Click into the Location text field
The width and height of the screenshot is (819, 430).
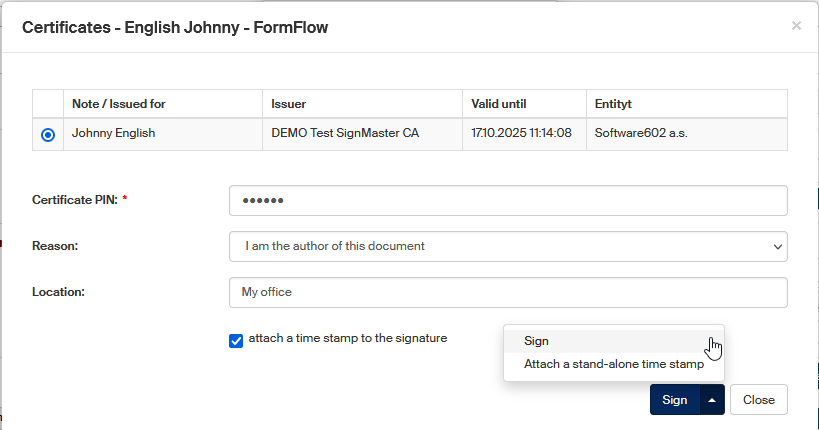(508, 292)
